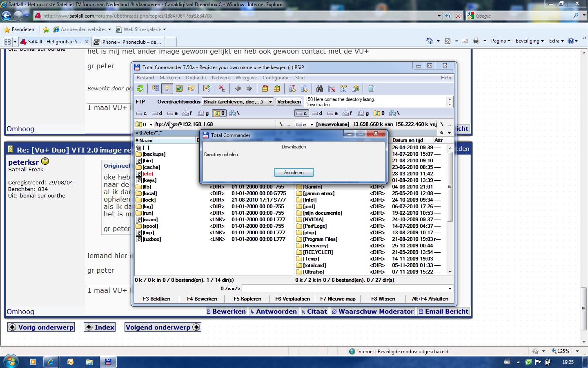Click the Annuleren button in download dialog
This screenshot has width=588, height=368.
click(294, 173)
